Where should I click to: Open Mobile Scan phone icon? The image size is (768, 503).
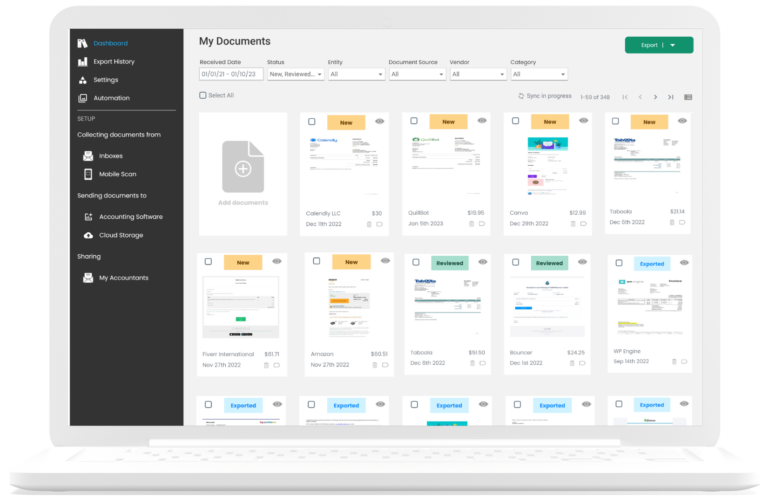pyautogui.click(x=88, y=174)
